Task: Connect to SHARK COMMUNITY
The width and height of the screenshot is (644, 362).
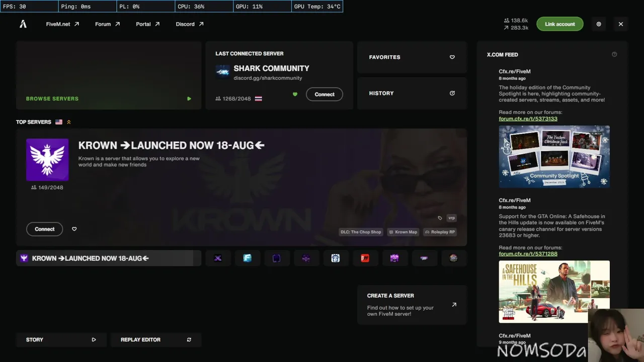Action: 325,95
